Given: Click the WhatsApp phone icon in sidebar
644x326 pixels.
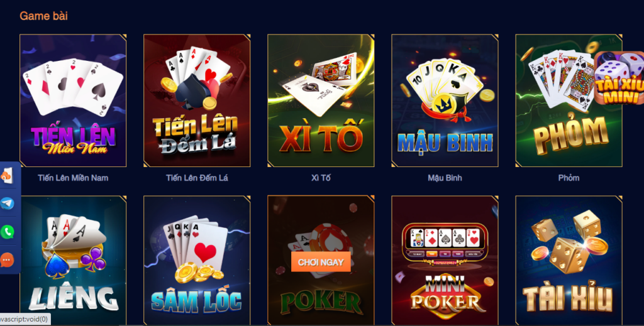Looking at the screenshot, I should click(7, 232).
